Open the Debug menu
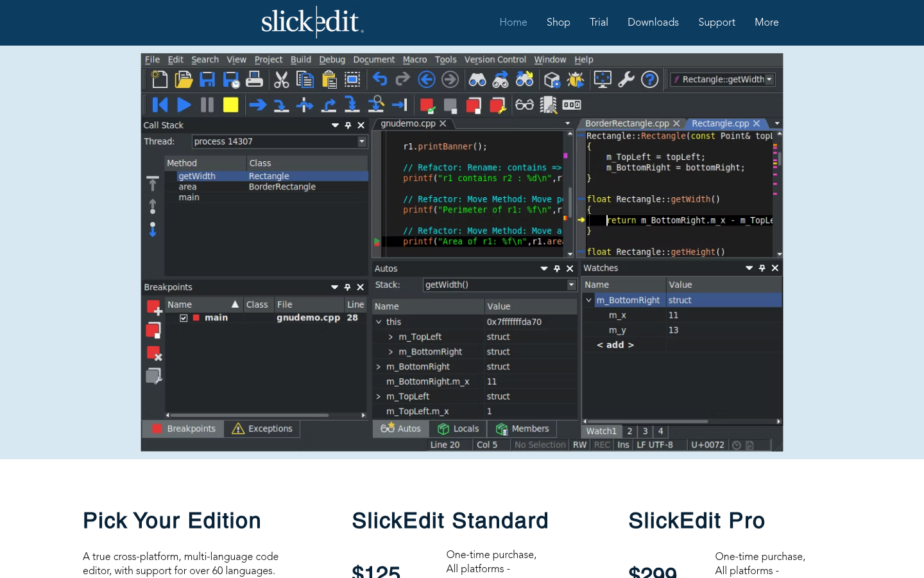 332,59
